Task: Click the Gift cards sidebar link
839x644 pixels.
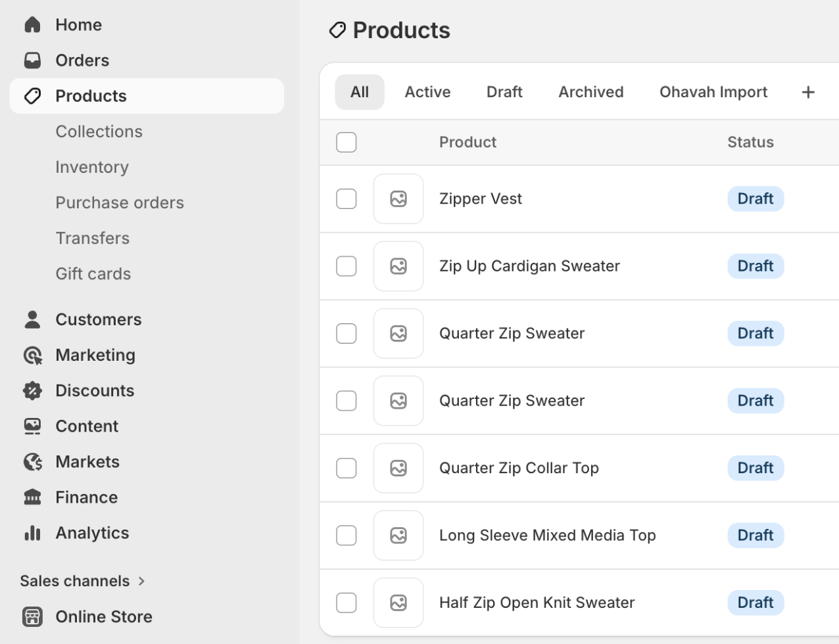Action: [93, 273]
